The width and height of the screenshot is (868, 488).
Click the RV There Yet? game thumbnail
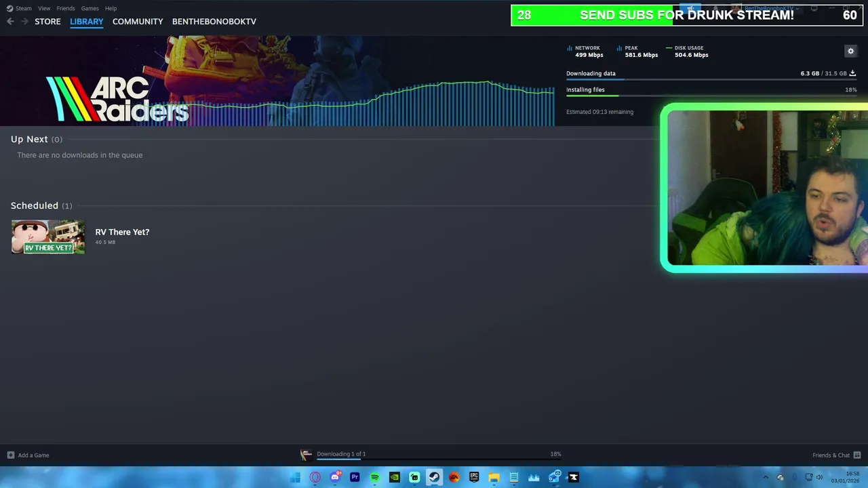point(48,237)
